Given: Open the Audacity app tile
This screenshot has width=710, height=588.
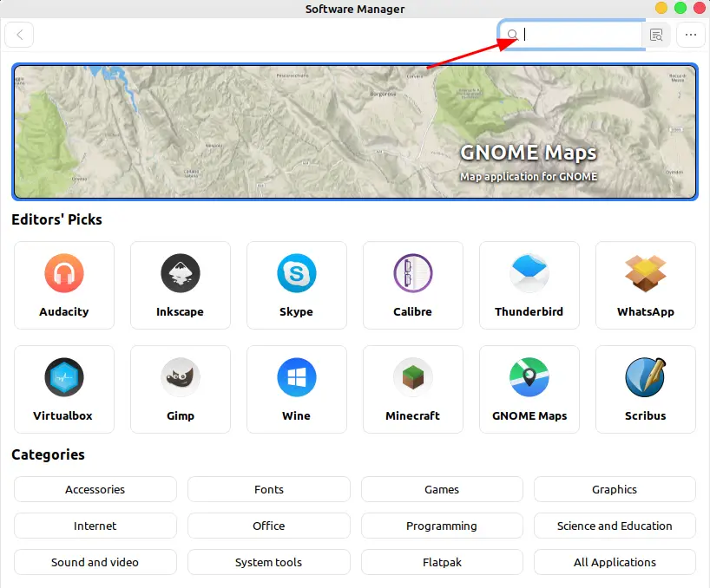Looking at the screenshot, I should coord(64,285).
